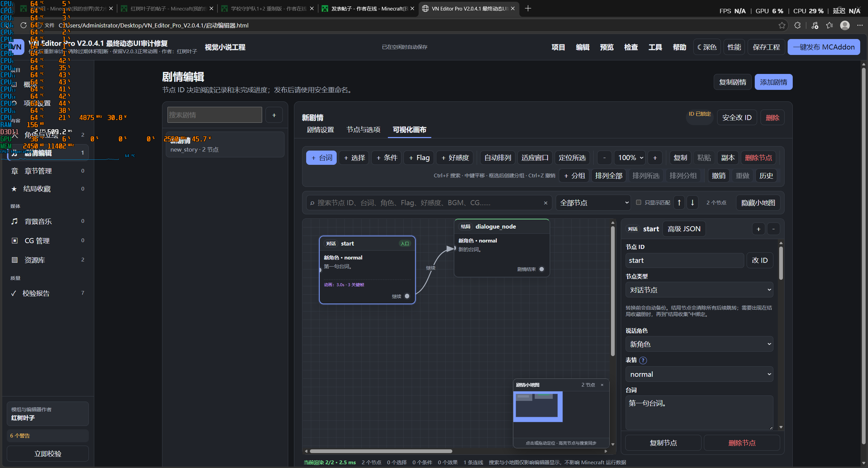Add new story with plus icon
Image resolution: width=868 pixels, height=468 pixels.
click(274, 115)
